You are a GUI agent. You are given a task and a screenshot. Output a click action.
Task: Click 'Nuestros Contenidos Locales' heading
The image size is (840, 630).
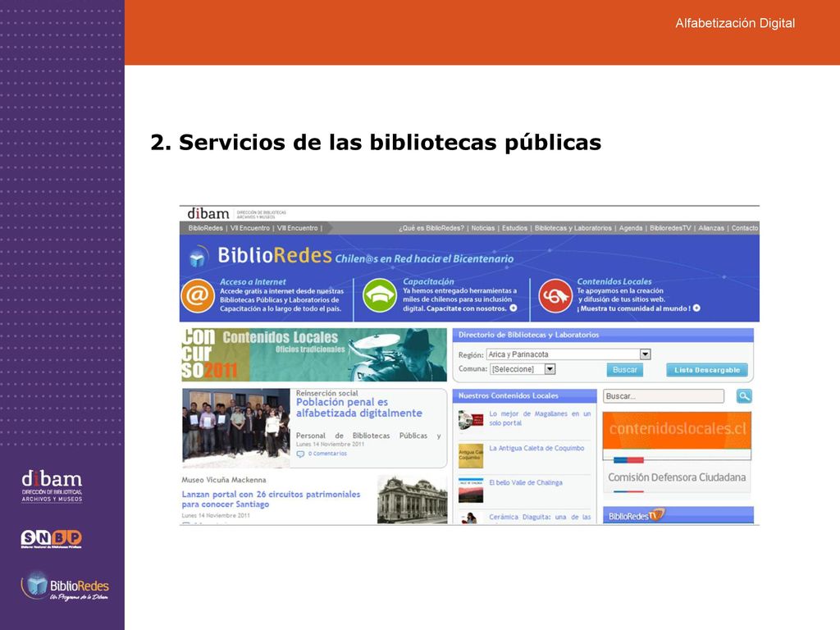[x=508, y=396]
